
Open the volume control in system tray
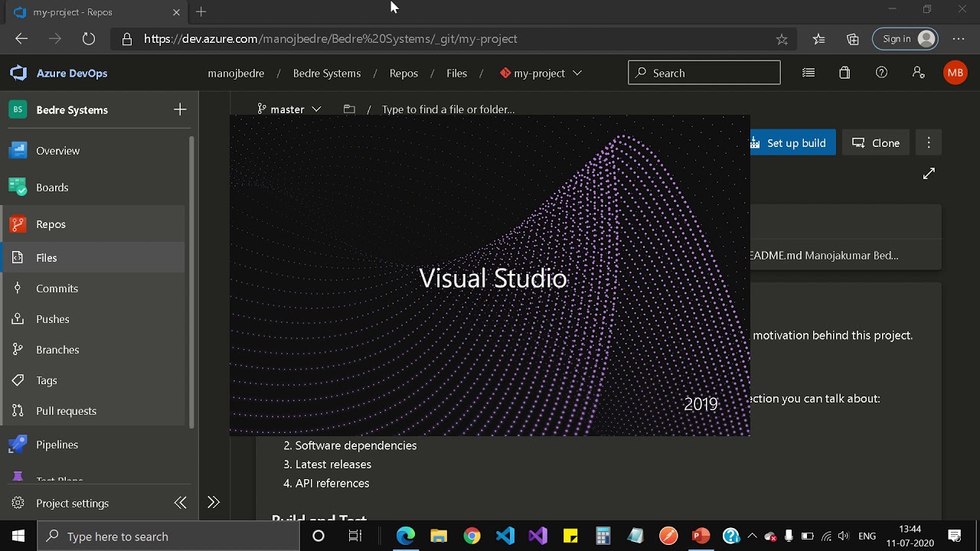[x=844, y=536]
